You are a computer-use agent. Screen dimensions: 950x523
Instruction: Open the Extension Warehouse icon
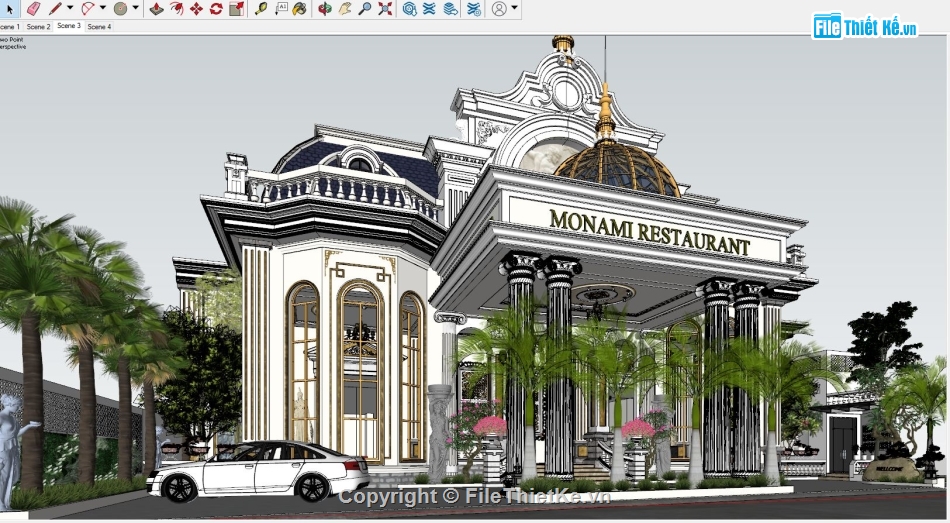[430, 8]
